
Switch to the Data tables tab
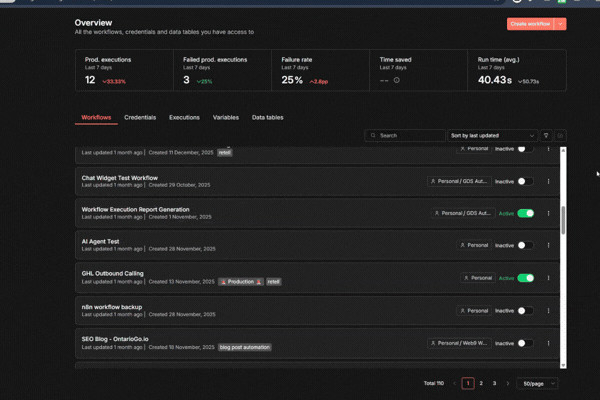[267, 118]
